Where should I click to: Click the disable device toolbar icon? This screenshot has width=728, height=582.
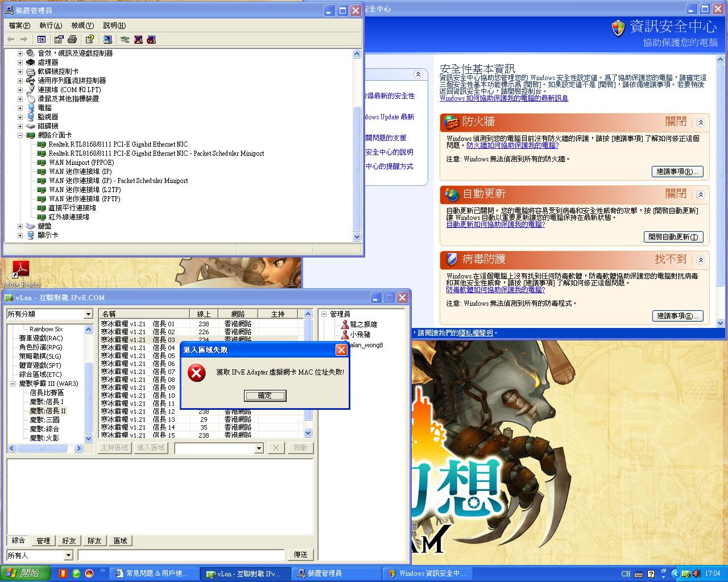click(151, 39)
